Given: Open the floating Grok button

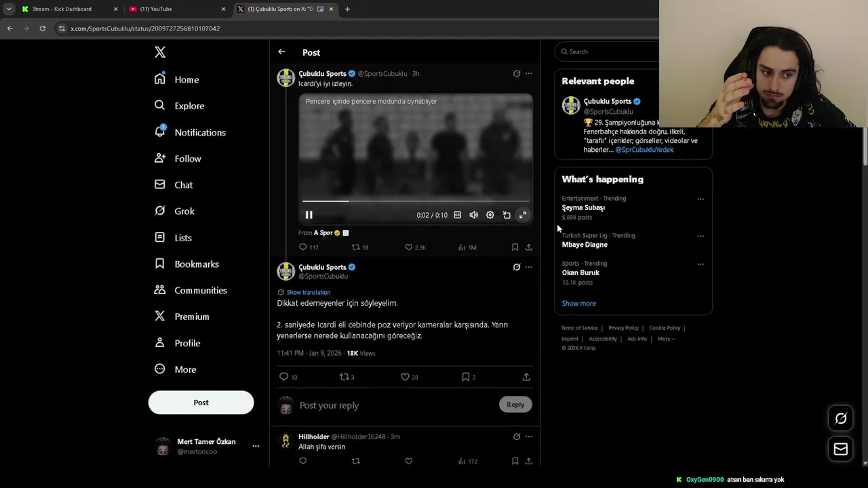Looking at the screenshot, I should point(841,419).
